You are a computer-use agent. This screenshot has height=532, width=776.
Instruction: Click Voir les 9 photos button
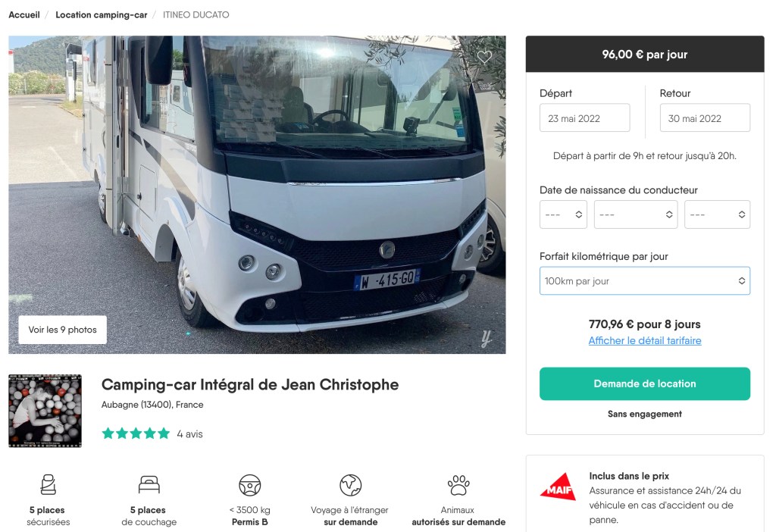click(x=63, y=330)
